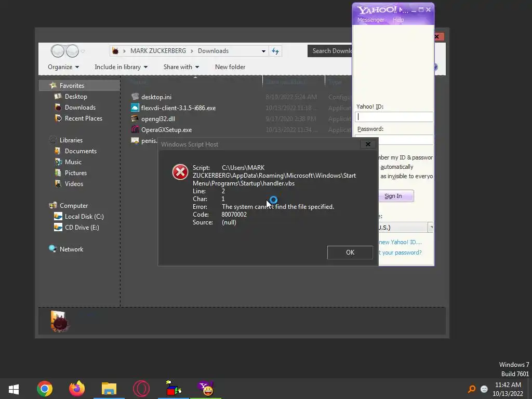
Task: Open the Messenger menu in Yahoo! Messenger
Action: coord(370,20)
